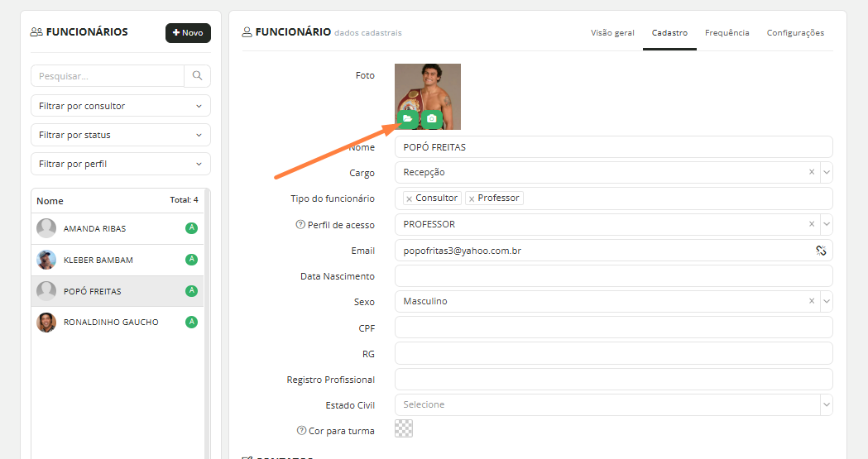Click Ronaldinho Gaucho active status badge
The width and height of the screenshot is (868, 459).
tap(191, 322)
